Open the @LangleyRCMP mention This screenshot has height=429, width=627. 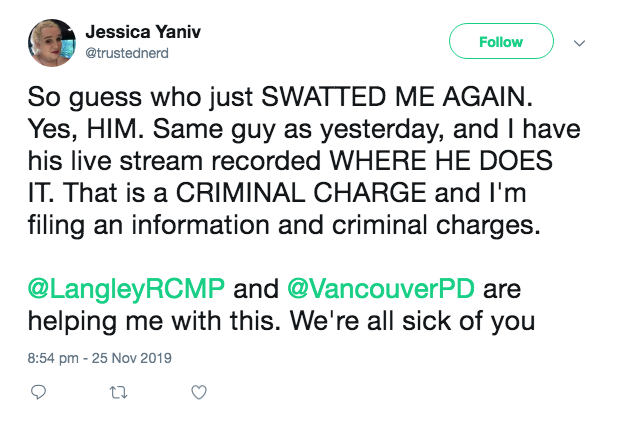coord(126,289)
